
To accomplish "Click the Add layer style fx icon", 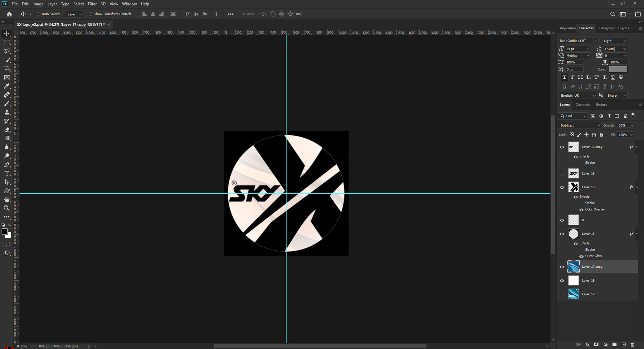I will click(587, 344).
